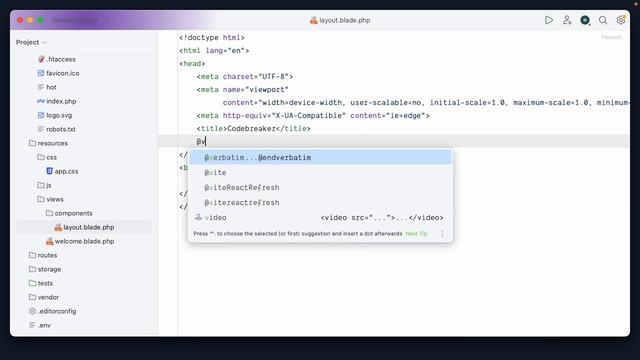Click the <!doctype html> line
This screenshot has width=640, height=360.
[x=211, y=38]
